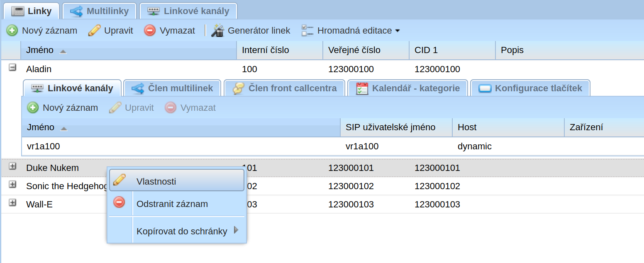The image size is (644, 263).
Task: Click the Zařízení column header
Action: coord(604,127)
